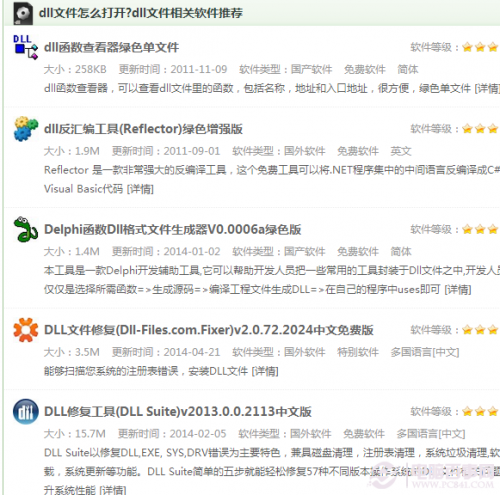Open DLL文件修复(Dll-Files.com.Fixer) title link

click(x=209, y=330)
